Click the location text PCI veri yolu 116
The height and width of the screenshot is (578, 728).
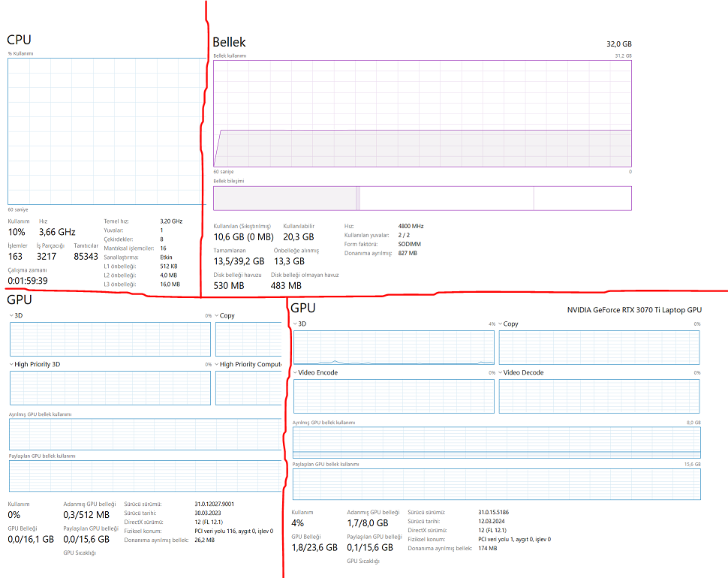[216, 531]
